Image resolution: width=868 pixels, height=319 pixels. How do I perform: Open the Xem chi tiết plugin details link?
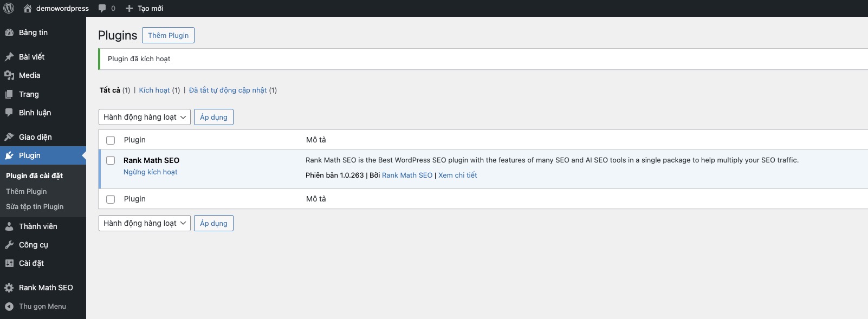457,175
